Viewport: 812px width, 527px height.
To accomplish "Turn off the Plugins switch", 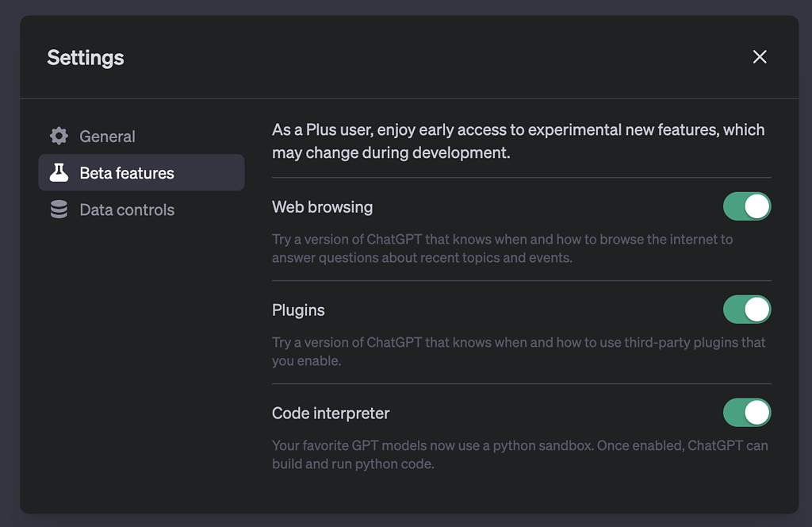I will 747,309.
